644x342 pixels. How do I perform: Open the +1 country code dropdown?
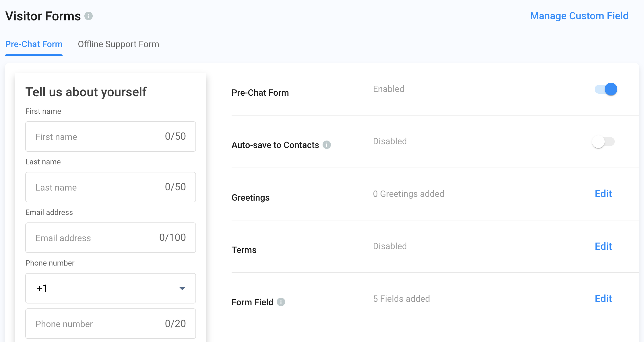click(110, 288)
